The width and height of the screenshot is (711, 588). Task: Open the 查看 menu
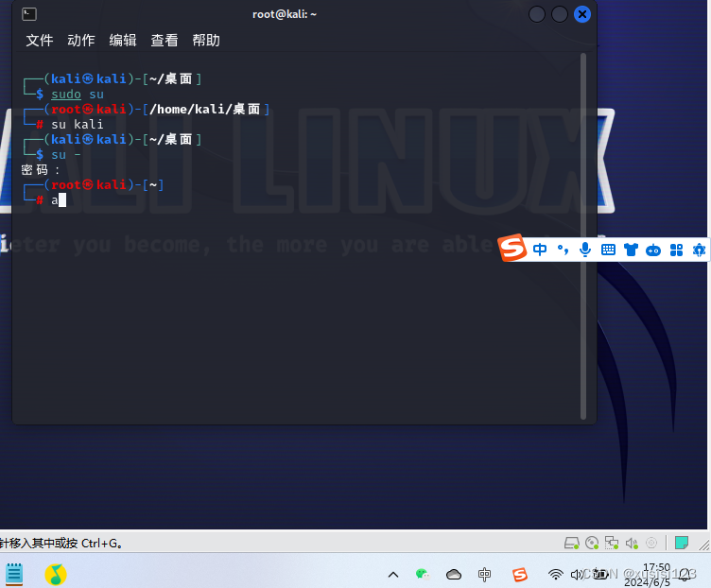coord(165,41)
